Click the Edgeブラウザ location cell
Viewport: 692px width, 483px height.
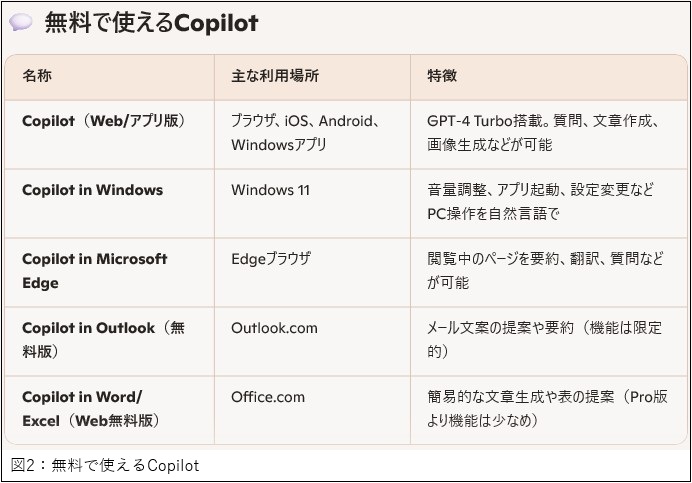(271, 259)
